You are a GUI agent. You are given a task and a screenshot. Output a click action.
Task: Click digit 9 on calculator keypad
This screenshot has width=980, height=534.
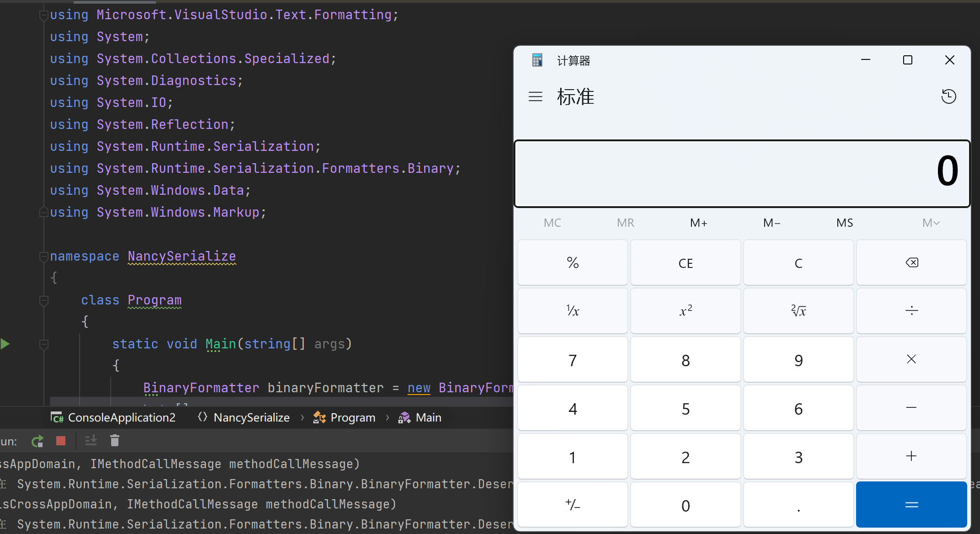coord(798,359)
